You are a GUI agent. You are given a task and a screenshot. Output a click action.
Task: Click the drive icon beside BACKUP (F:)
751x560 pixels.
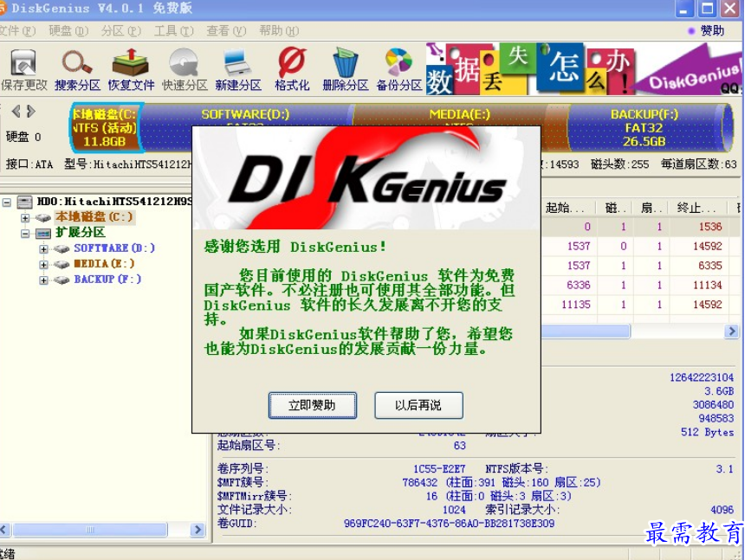[62, 280]
